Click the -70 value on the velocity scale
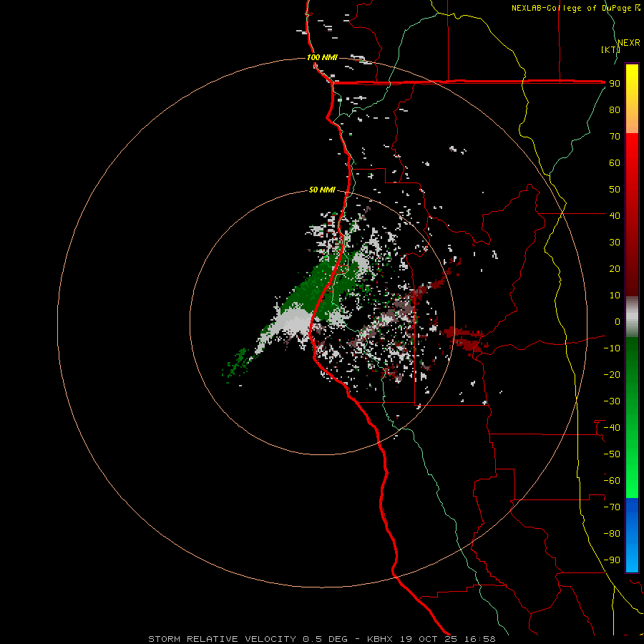Viewport: 644px width, 644px height. click(612, 507)
